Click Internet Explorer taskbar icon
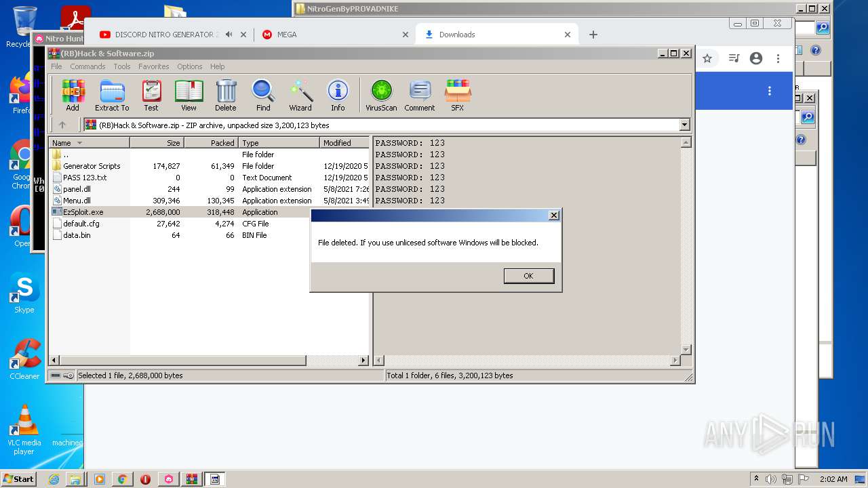 [54, 479]
